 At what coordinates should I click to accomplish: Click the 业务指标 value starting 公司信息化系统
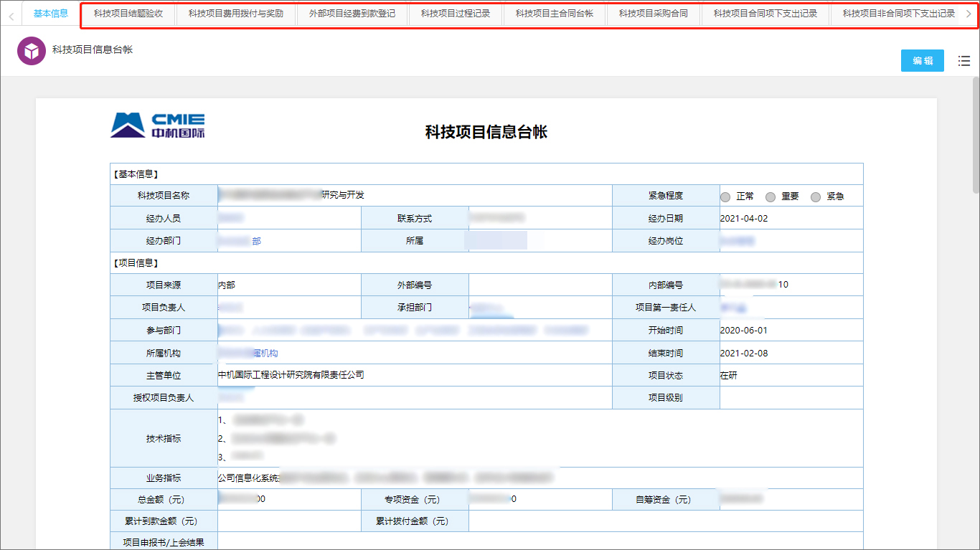[387, 477]
